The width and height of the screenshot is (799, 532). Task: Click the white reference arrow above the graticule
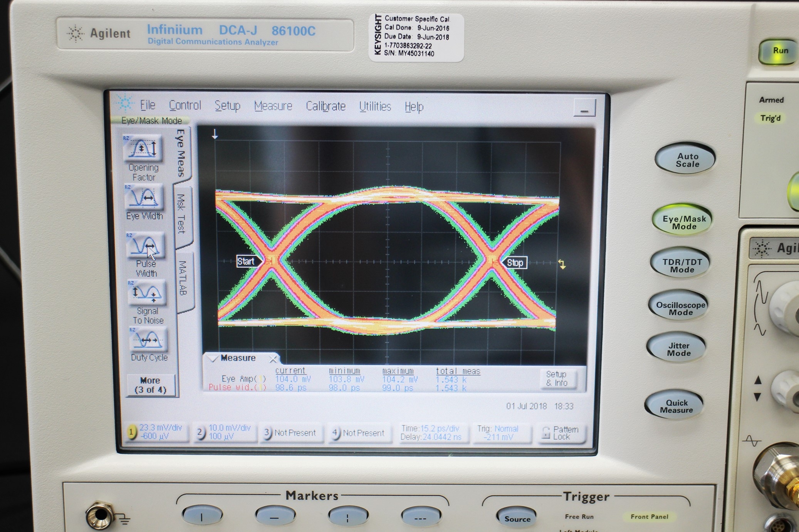[x=215, y=134]
